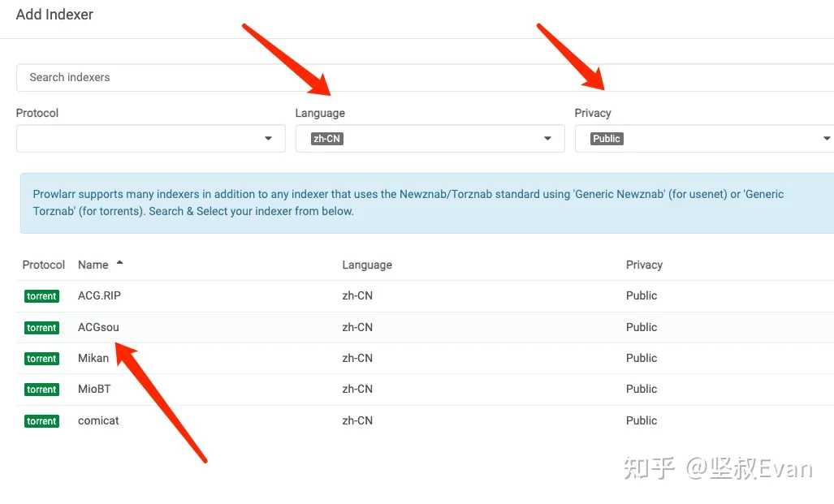The height and width of the screenshot is (504, 834).
Task: Click the zh-CN cell in Mikan row
Action: click(357, 358)
